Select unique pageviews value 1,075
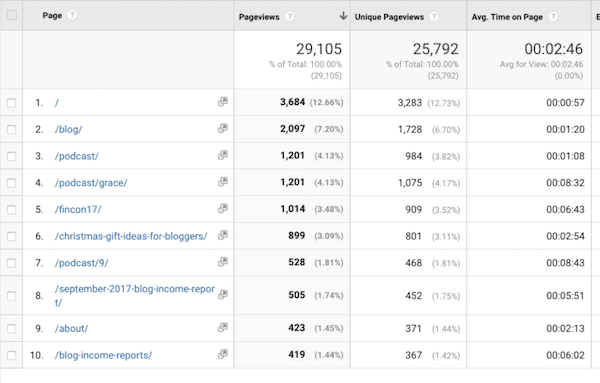 pos(410,183)
